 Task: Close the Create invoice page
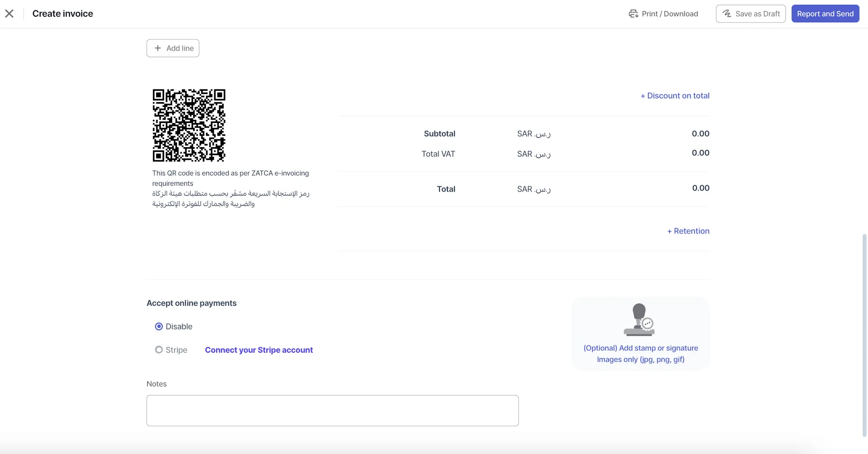[x=9, y=14]
